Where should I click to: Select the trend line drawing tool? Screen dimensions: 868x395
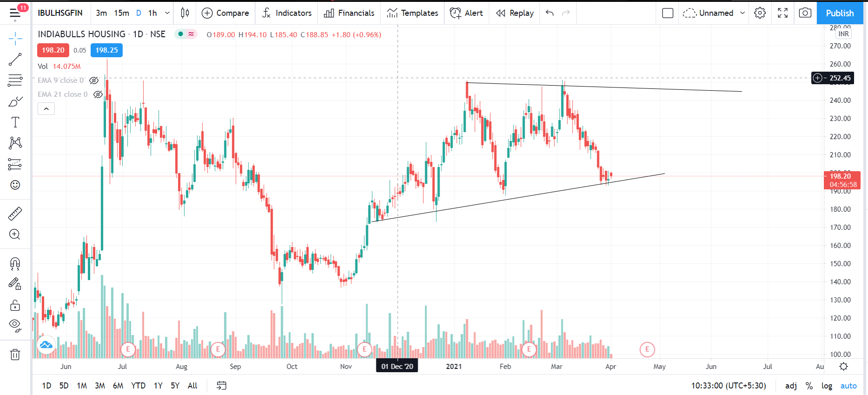pyautogui.click(x=15, y=60)
